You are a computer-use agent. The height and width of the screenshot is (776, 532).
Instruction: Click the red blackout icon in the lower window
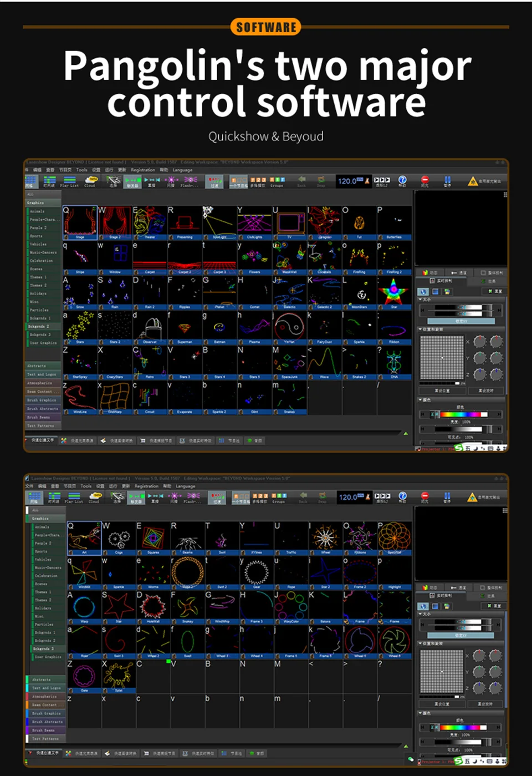pos(424,496)
